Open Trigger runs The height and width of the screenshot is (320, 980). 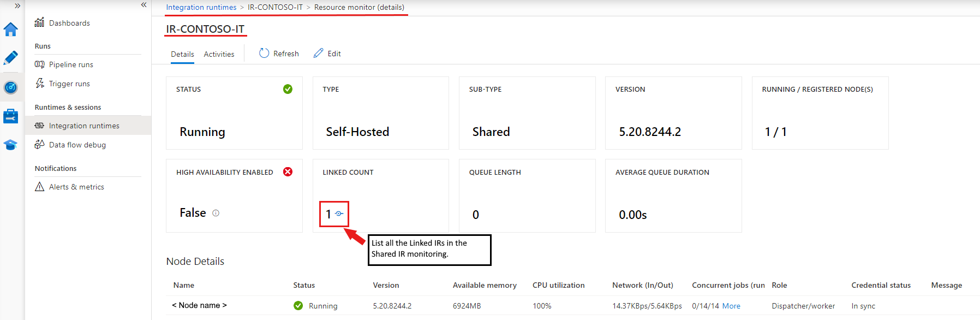tap(69, 84)
